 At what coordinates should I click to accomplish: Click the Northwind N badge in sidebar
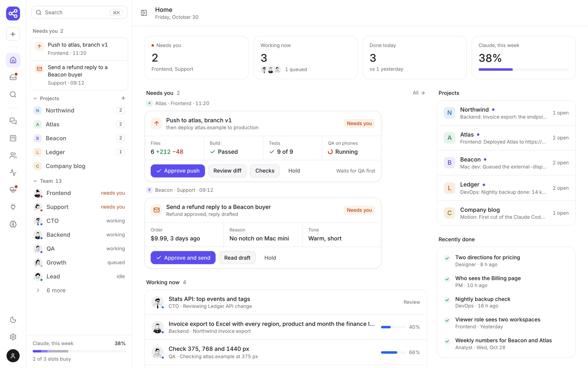(x=37, y=110)
